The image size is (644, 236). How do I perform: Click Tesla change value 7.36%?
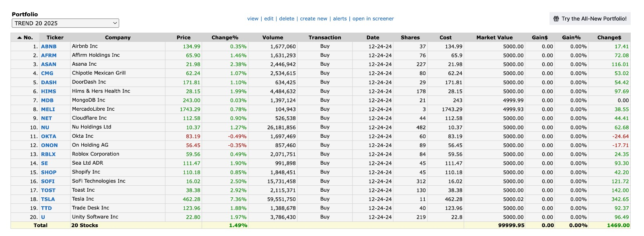pyautogui.click(x=238, y=199)
